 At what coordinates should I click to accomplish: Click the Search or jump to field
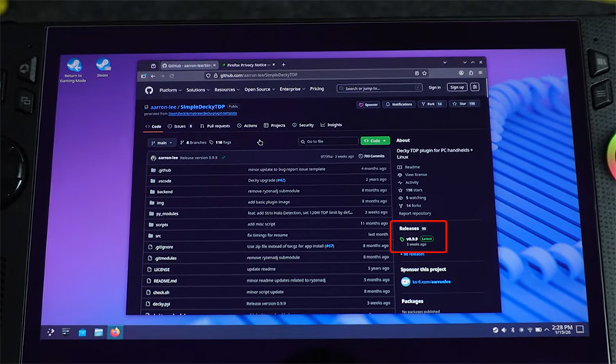click(x=377, y=88)
